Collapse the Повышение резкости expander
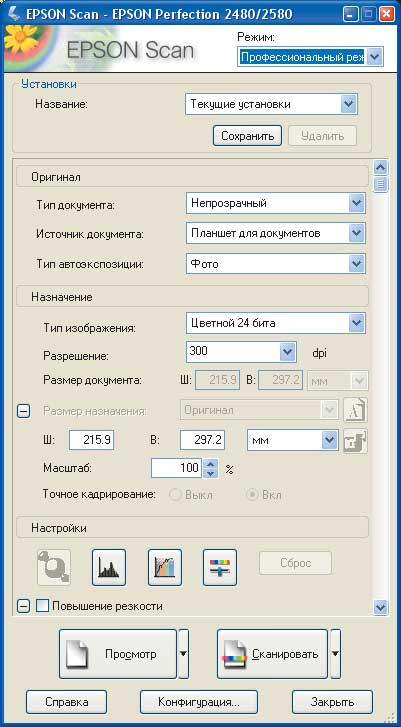This screenshot has width=401, height=727. pos(23,606)
